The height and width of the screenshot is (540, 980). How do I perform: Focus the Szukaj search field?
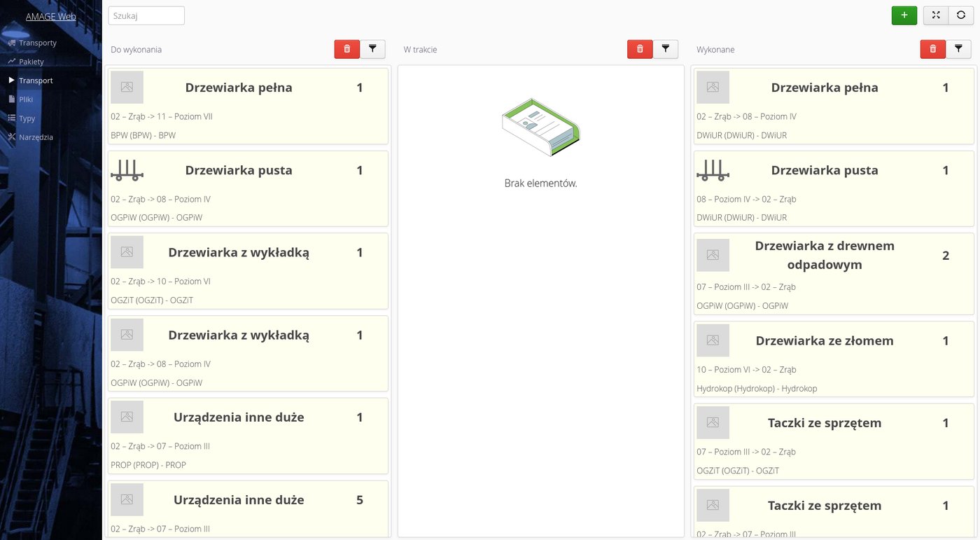pyautogui.click(x=146, y=15)
